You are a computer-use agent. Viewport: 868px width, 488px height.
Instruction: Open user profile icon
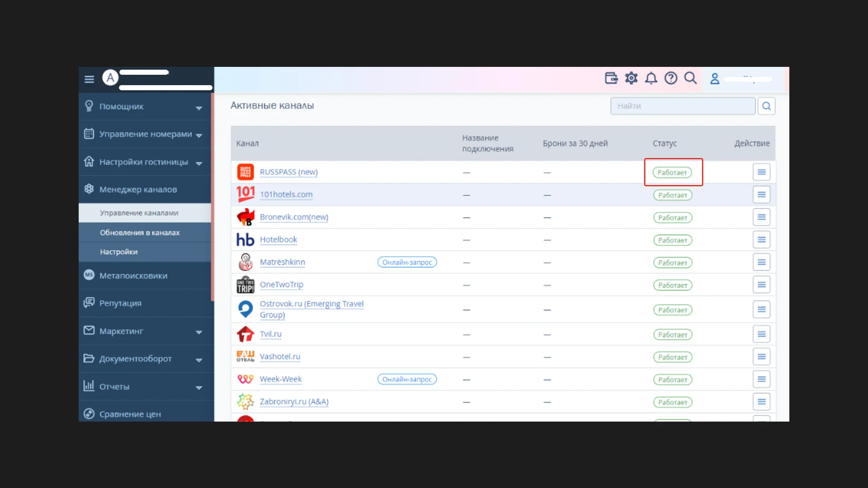[x=715, y=79]
